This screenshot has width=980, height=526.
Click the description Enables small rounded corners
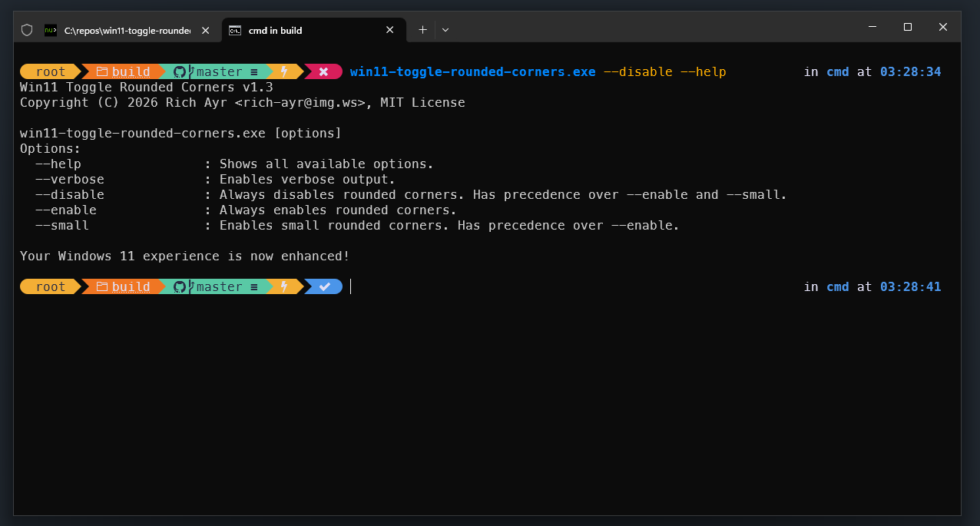click(x=335, y=225)
